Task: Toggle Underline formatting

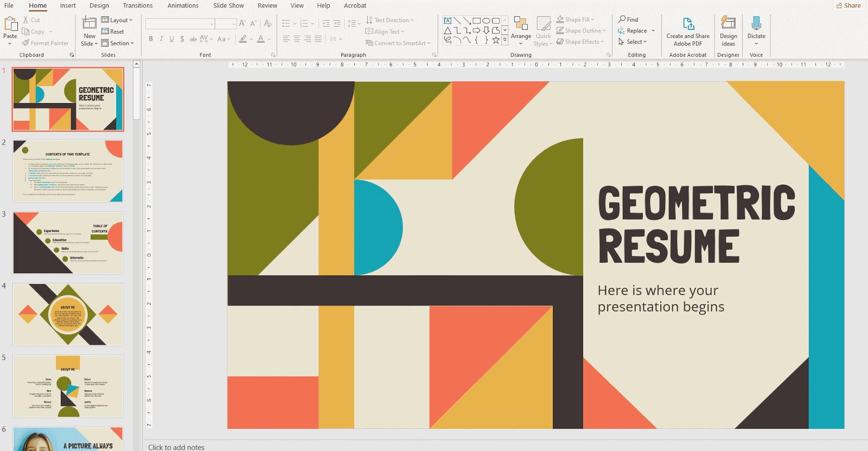Action: tap(171, 39)
